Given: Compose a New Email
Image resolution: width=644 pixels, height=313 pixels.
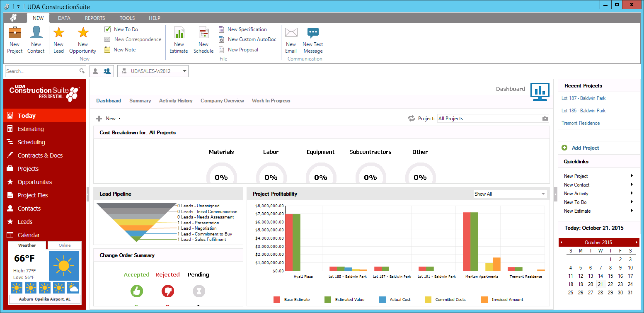Looking at the screenshot, I should (x=291, y=40).
